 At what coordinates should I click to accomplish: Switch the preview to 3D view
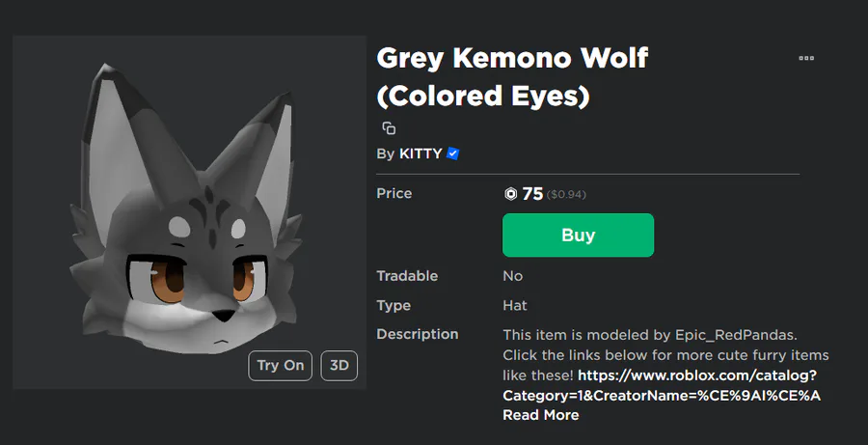pyautogui.click(x=339, y=365)
